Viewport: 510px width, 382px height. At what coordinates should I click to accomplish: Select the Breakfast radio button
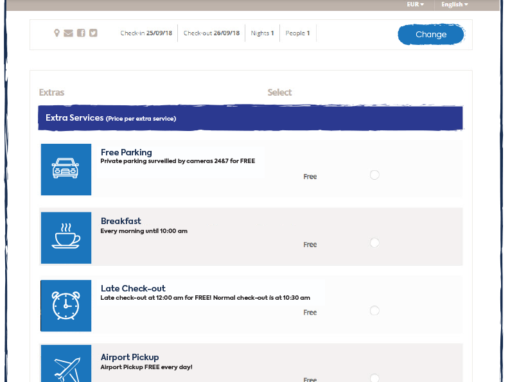(375, 243)
